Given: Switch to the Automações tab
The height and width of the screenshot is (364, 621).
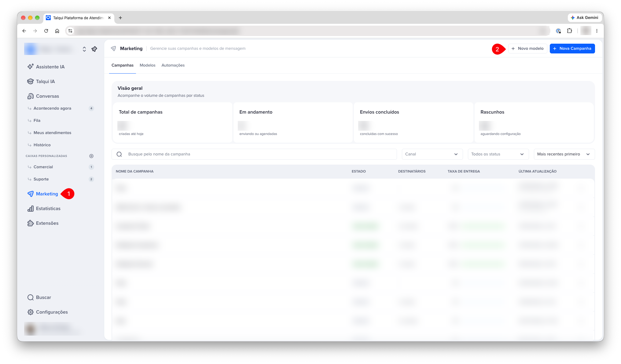Looking at the screenshot, I should 173,65.
